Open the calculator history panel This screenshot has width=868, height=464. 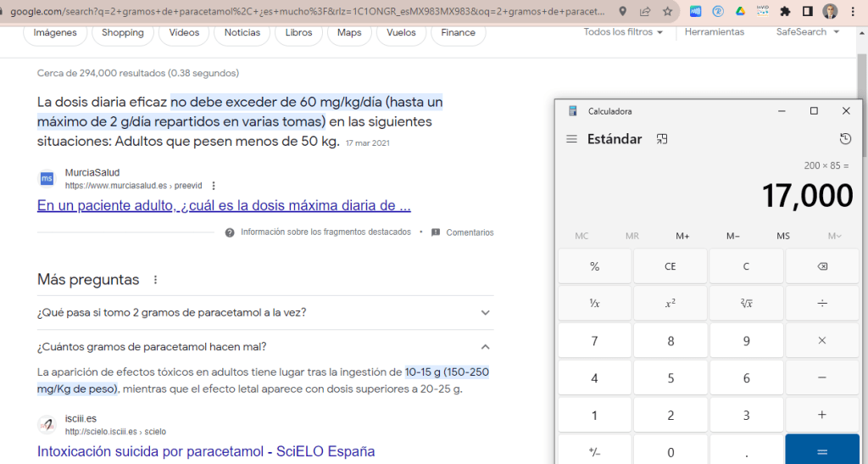pyautogui.click(x=844, y=139)
